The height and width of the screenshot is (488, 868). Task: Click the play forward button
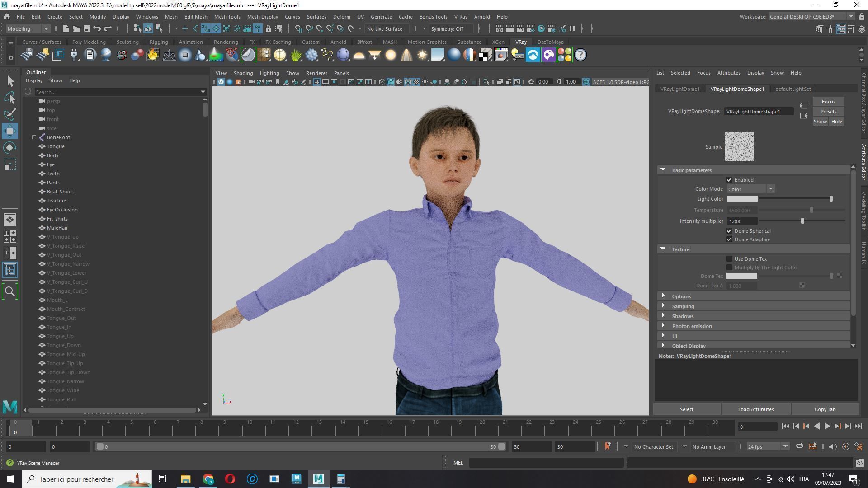[827, 426]
